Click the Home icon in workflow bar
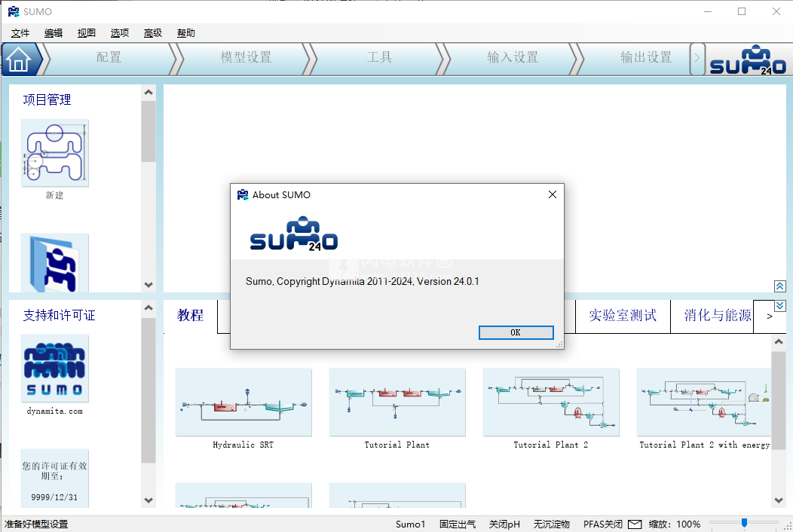Viewport: 793px width, 532px height. 19,60
